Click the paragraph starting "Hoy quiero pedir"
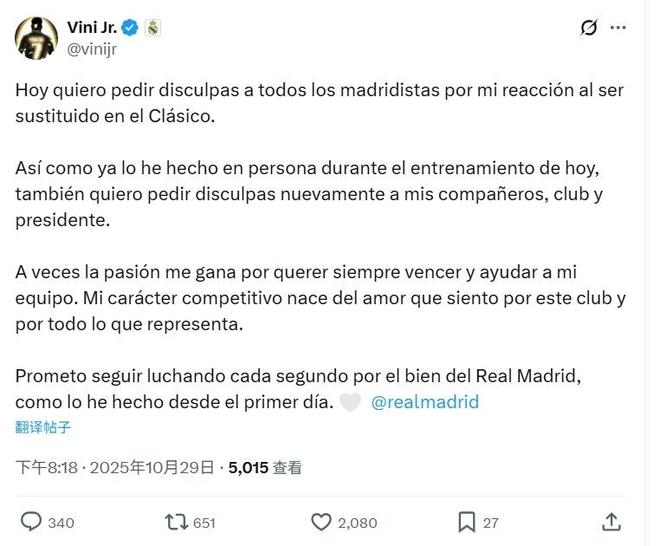This screenshot has height=546, width=660. [320, 102]
